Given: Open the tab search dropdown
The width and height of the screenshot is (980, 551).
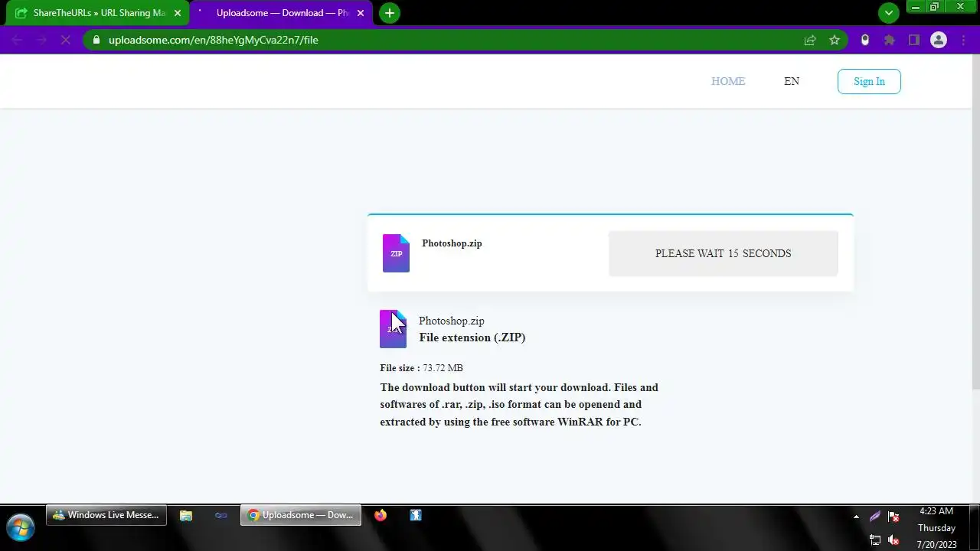Looking at the screenshot, I should (x=888, y=13).
